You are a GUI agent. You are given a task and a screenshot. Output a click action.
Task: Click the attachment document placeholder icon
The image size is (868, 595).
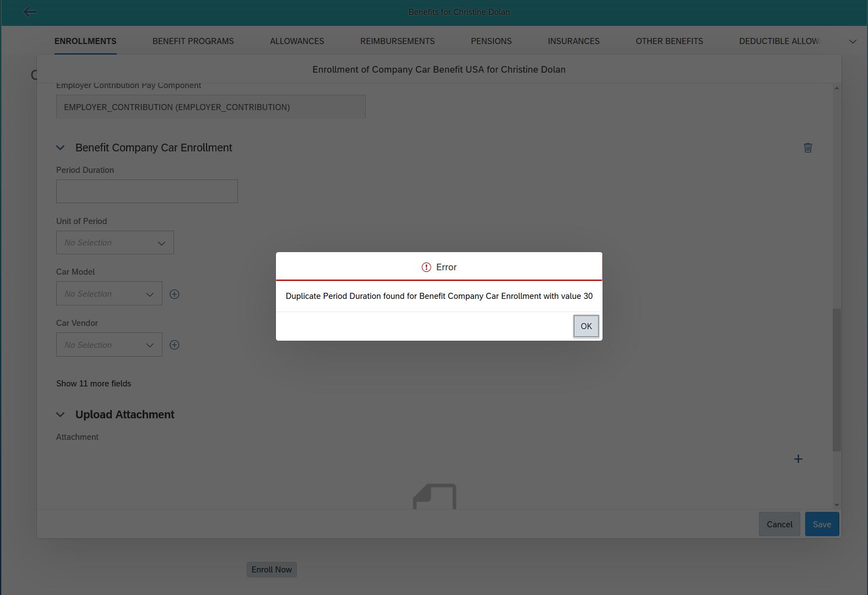pos(435,496)
